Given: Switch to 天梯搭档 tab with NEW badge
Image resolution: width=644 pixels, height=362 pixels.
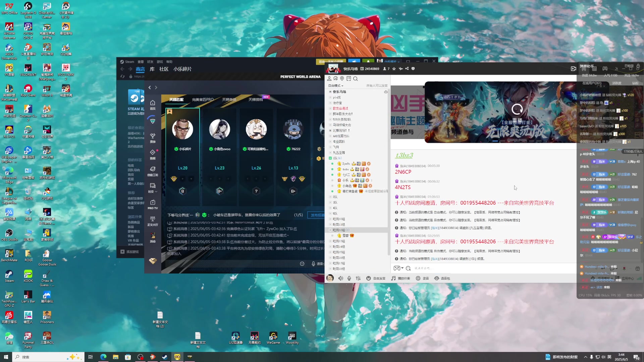Looking at the screenshot, I should click(256, 100).
